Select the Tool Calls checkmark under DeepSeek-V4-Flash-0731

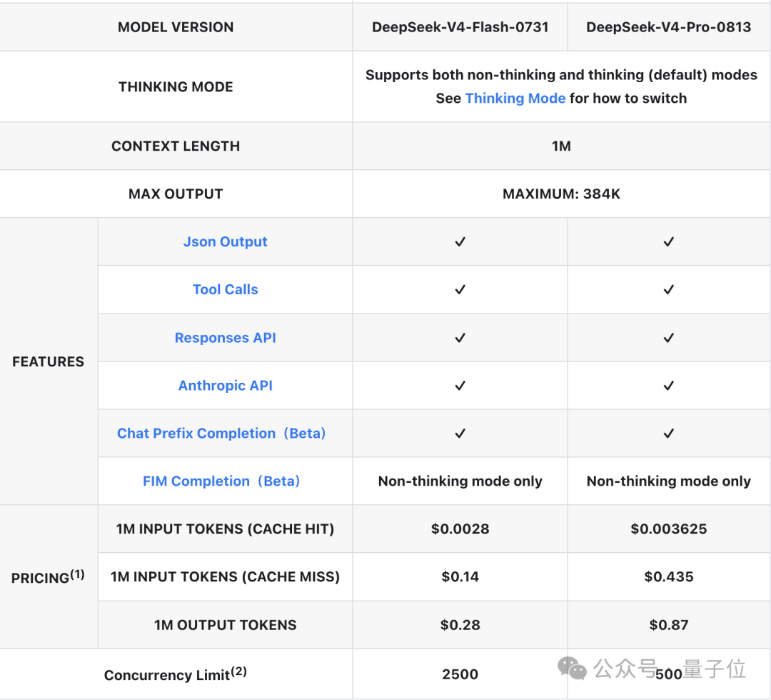[x=460, y=289]
